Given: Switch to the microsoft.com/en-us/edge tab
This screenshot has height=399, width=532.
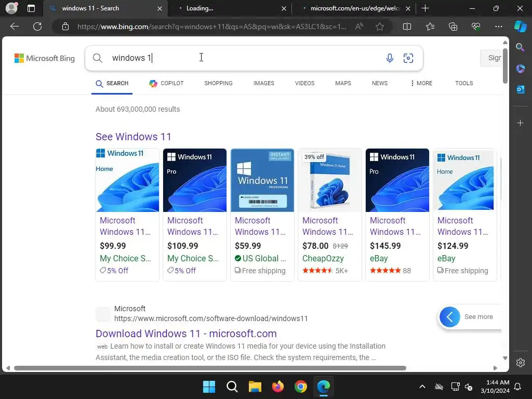Looking at the screenshot, I should click(x=353, y=8).
